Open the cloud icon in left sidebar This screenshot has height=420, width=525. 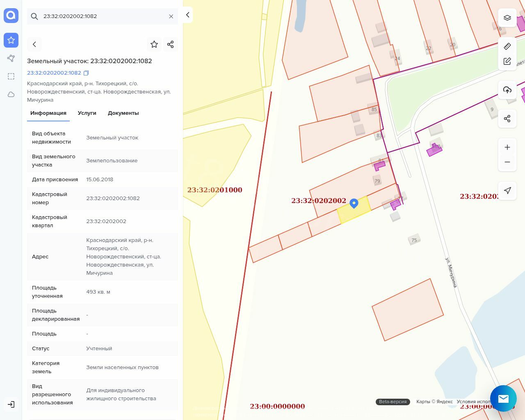click(x=11, y=94)
